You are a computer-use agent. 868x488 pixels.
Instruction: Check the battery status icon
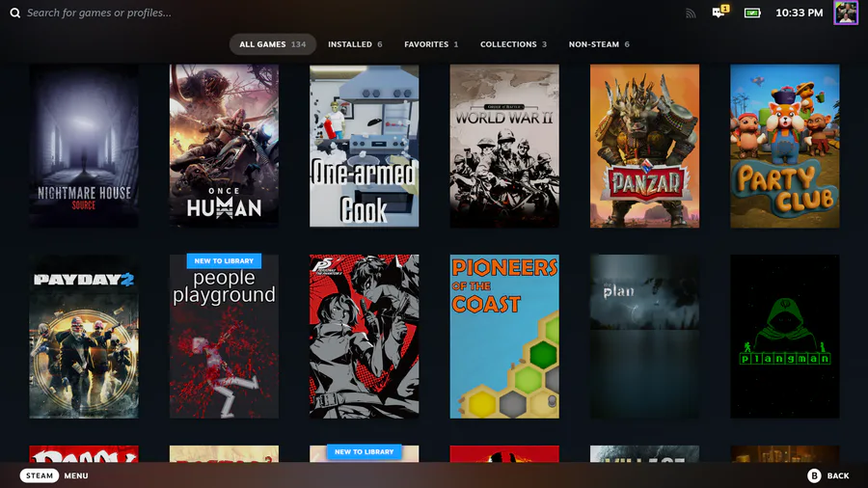[752, 13]
